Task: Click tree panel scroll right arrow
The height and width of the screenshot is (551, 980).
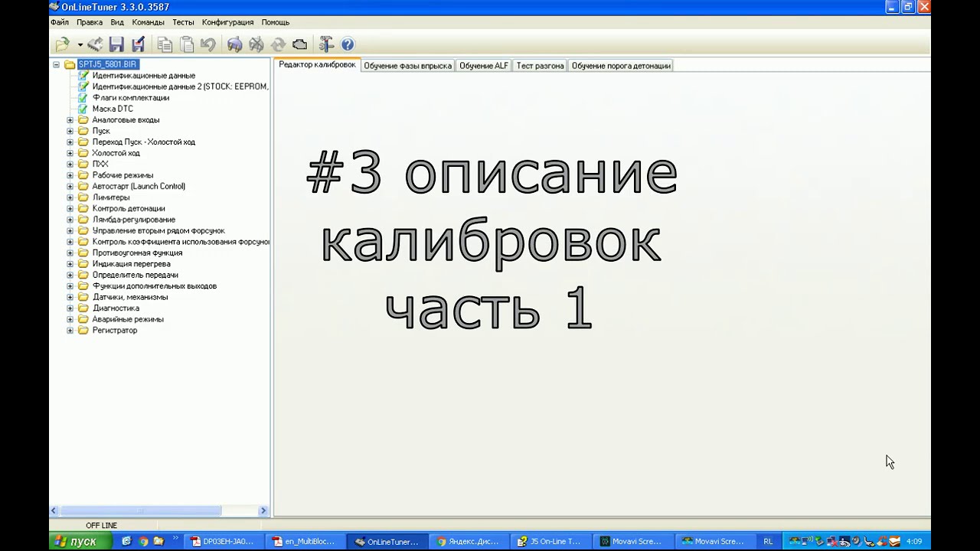Action: (263, 510)
